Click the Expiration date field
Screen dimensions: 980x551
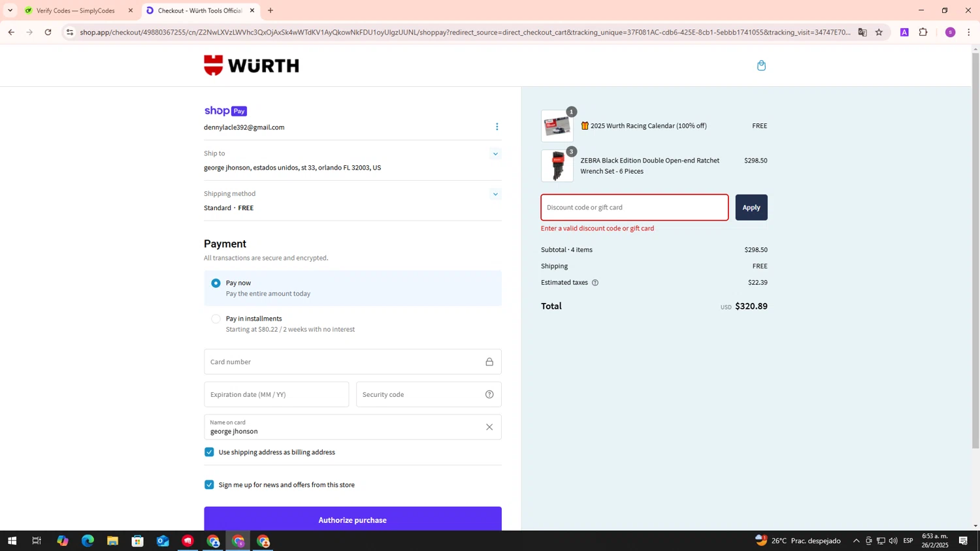click(x=276, y=394)
